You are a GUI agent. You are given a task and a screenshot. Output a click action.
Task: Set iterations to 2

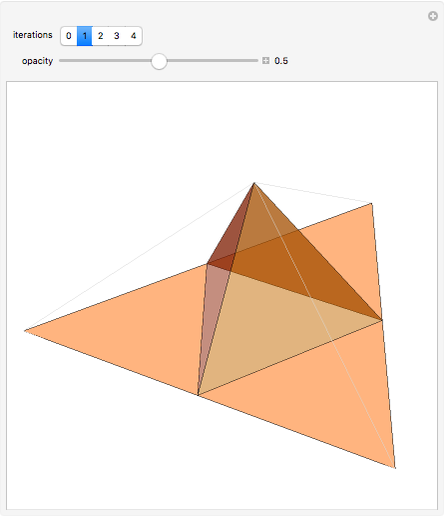coord(100,36)
